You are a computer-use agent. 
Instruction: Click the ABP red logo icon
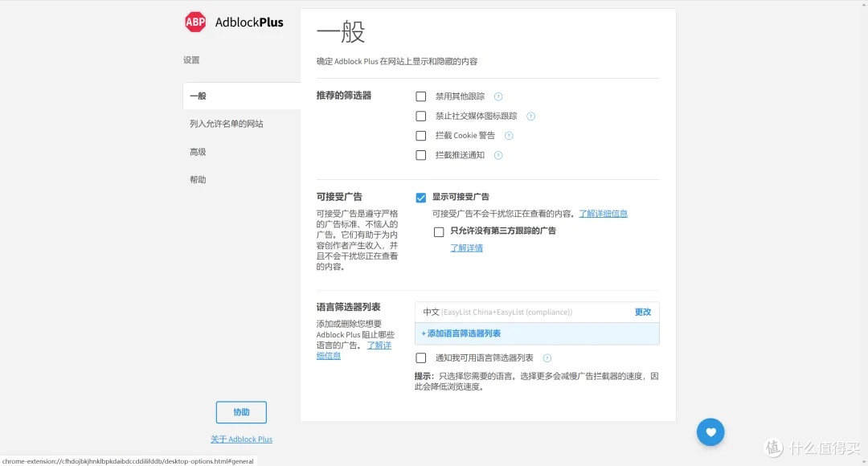[194, 22]
